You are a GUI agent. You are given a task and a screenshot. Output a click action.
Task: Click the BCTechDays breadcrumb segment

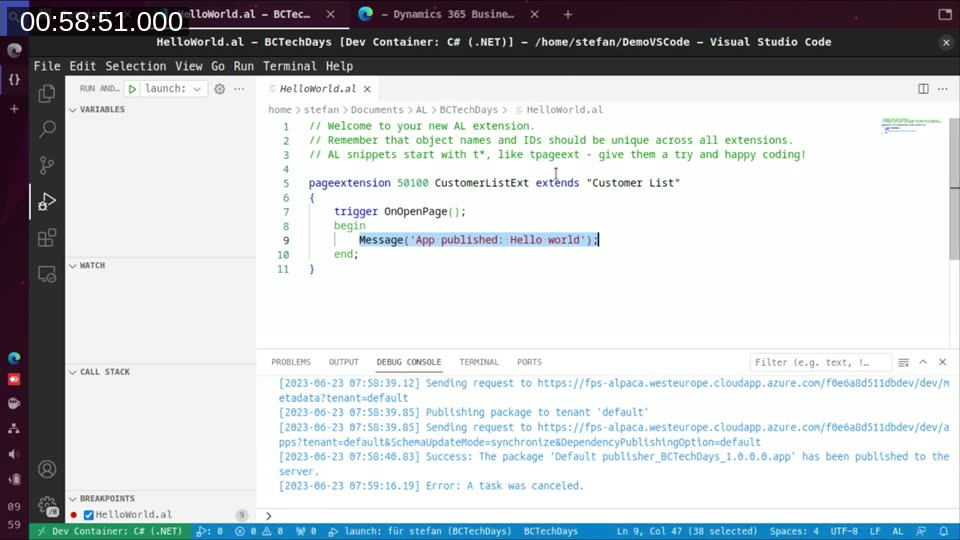[468, 110]
